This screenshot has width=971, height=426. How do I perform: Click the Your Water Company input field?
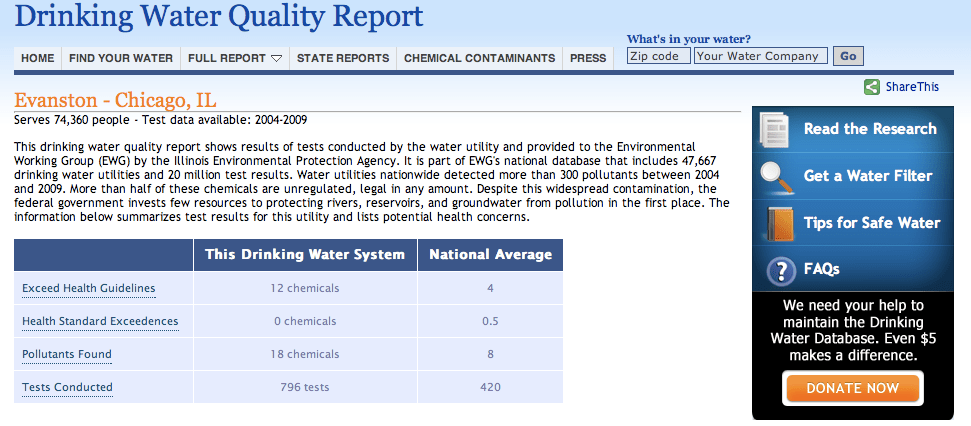[761, 56]
